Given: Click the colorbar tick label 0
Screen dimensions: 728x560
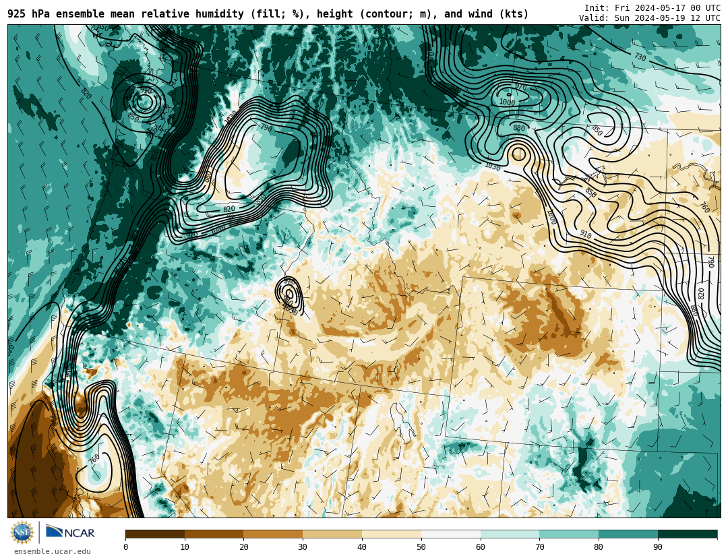Looking at the screenshot, I should tap(126, 547).
